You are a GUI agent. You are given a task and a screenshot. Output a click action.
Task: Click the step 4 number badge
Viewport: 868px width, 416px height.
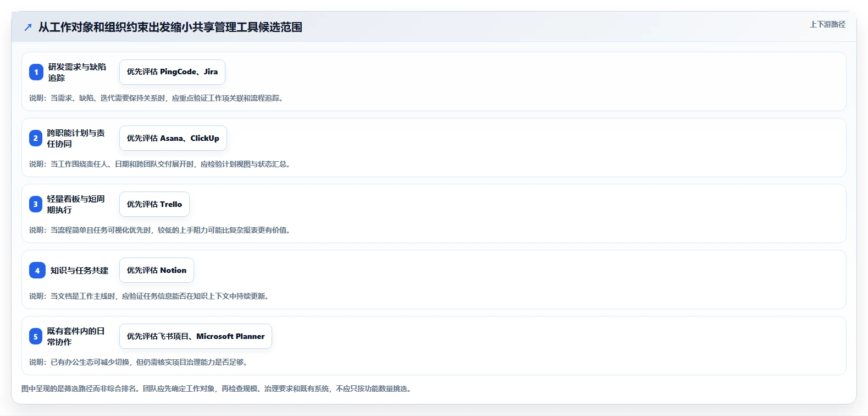point(37,270)
